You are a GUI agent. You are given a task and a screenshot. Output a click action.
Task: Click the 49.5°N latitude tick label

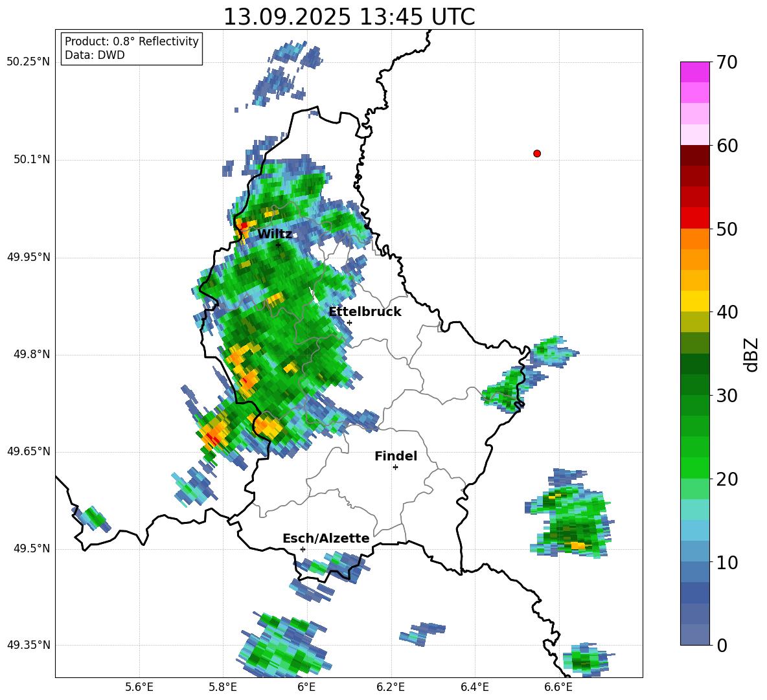coord(32,548)
